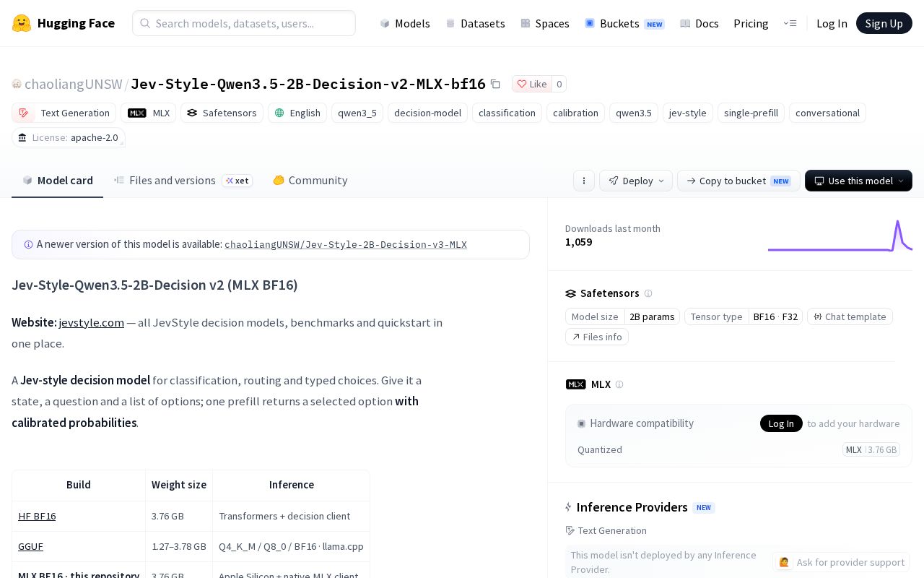Image resolution: width=924 pixels, height=578 pixels.
Task: Click the chaoliangUNSW author name
Action: 74,84
